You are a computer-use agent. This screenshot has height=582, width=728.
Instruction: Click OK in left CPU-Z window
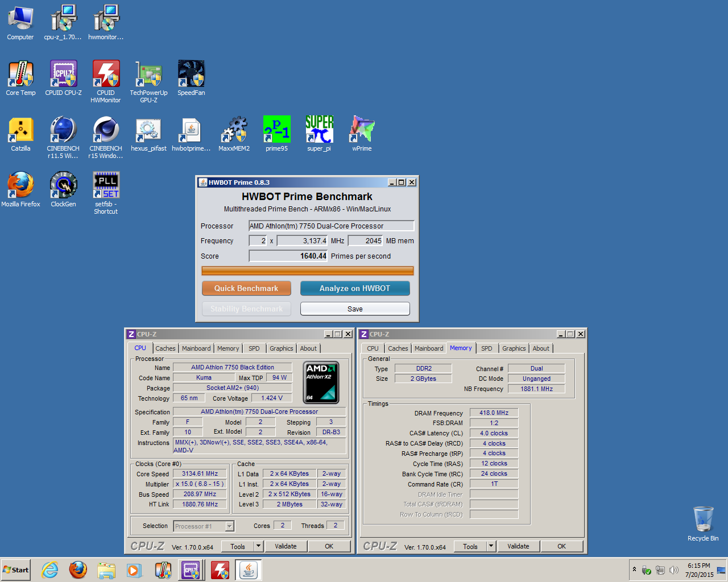[x=329, y=546]
